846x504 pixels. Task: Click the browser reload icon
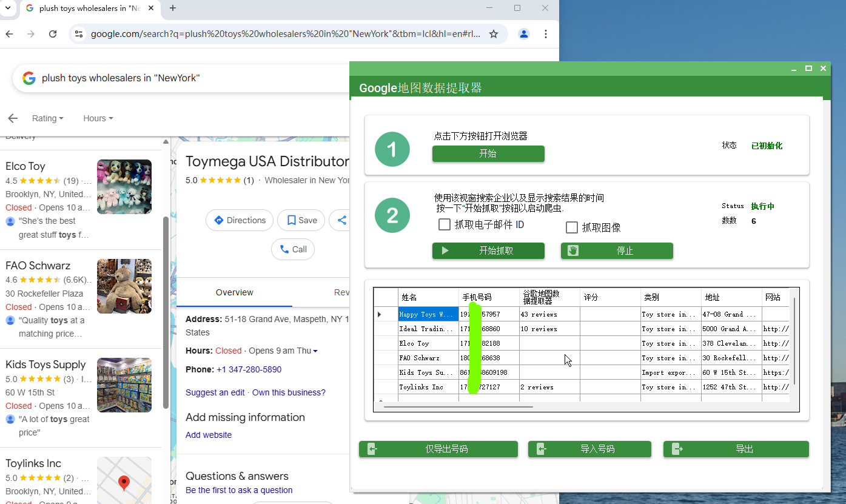(53, 34)
